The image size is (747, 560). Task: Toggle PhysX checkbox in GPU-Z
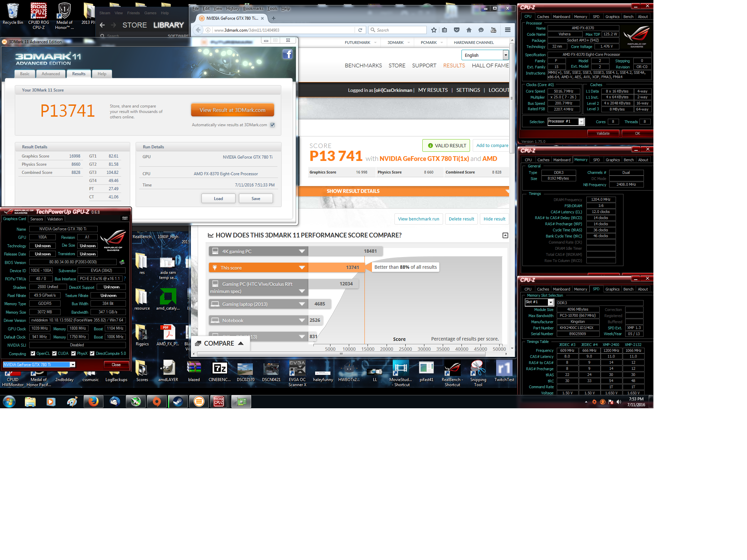pyautogui.click(x=74, y=353)
